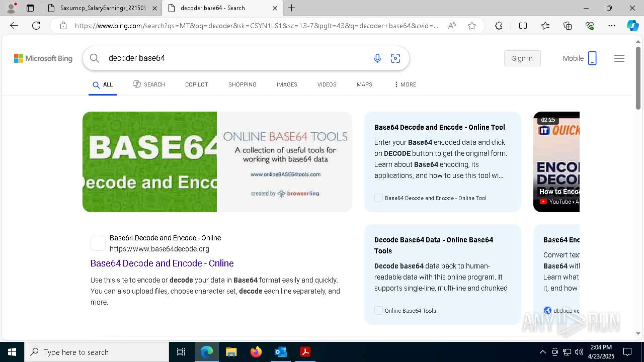Click Online Base64 Tools source label
This screenshot has width=644, height=362.
pyautogui.click(x=411, y=311)
